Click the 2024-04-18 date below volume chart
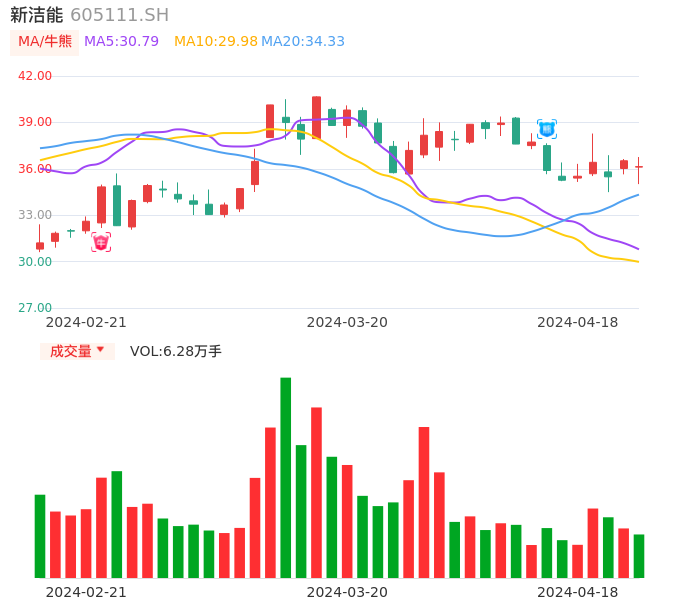Viewport: 686px width, 606px height. [x=577, y=592]
